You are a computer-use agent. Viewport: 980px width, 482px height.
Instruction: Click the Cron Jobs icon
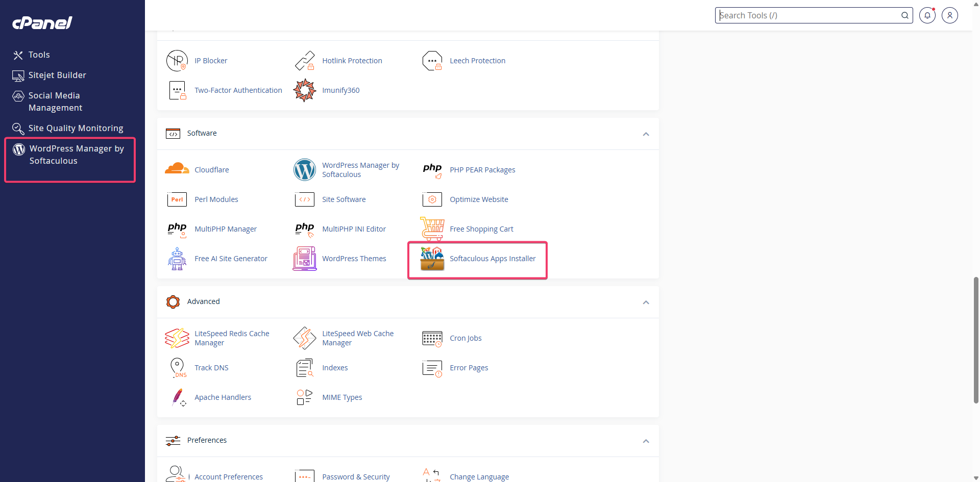(432, 339)
